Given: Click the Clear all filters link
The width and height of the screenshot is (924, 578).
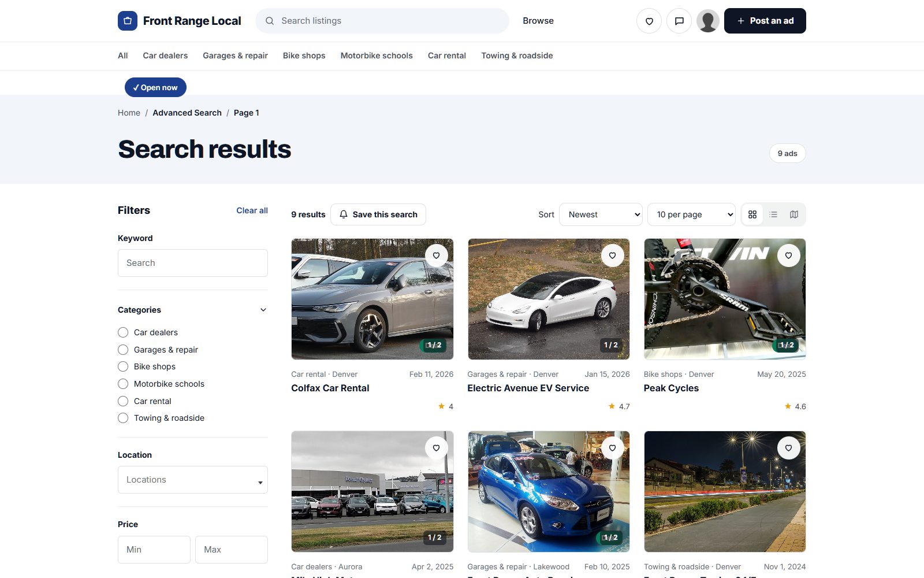Looking at the screenshot, I should 252,210.
